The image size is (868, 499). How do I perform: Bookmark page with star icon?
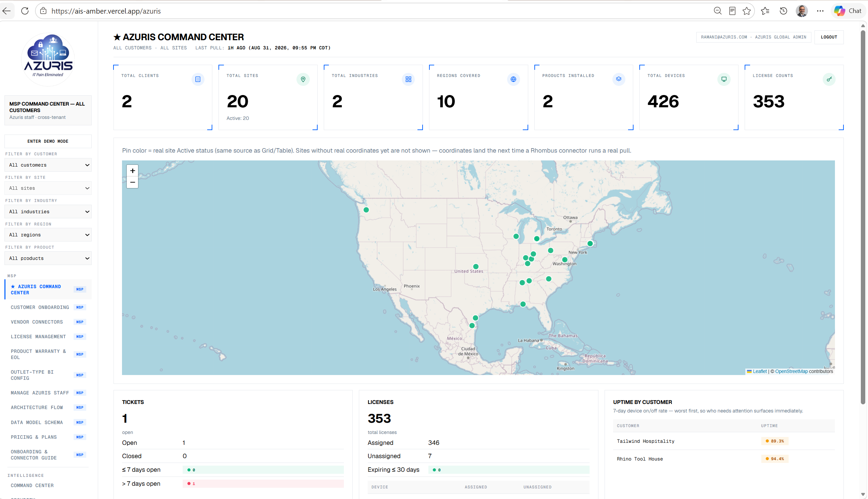point(746,11)
